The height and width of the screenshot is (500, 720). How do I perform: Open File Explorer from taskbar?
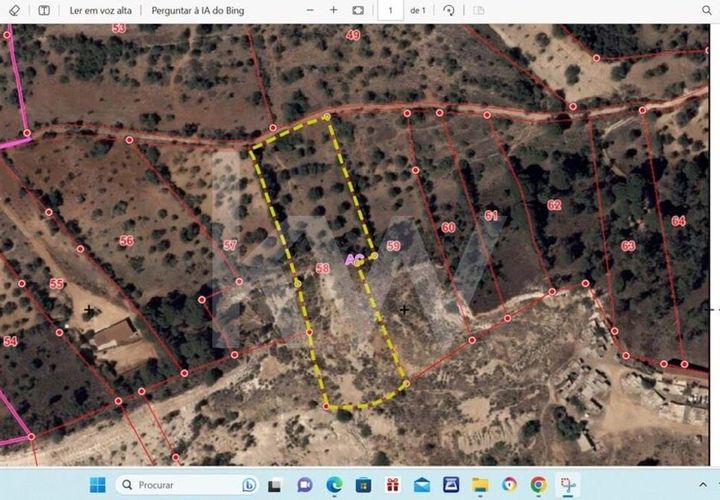pos(480,485)
